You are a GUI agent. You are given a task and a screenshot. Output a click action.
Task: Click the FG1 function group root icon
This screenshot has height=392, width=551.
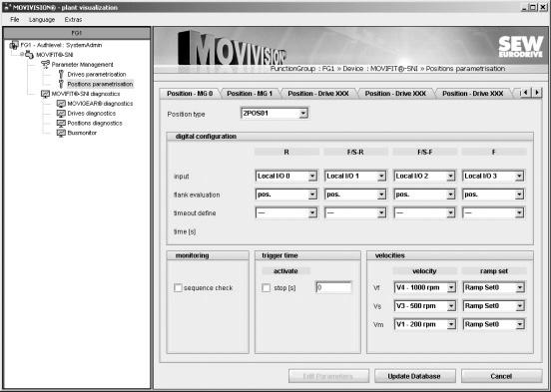14,45
